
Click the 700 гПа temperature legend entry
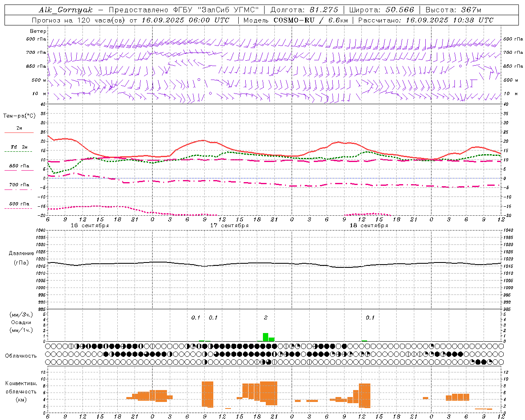tap(19, 185)
